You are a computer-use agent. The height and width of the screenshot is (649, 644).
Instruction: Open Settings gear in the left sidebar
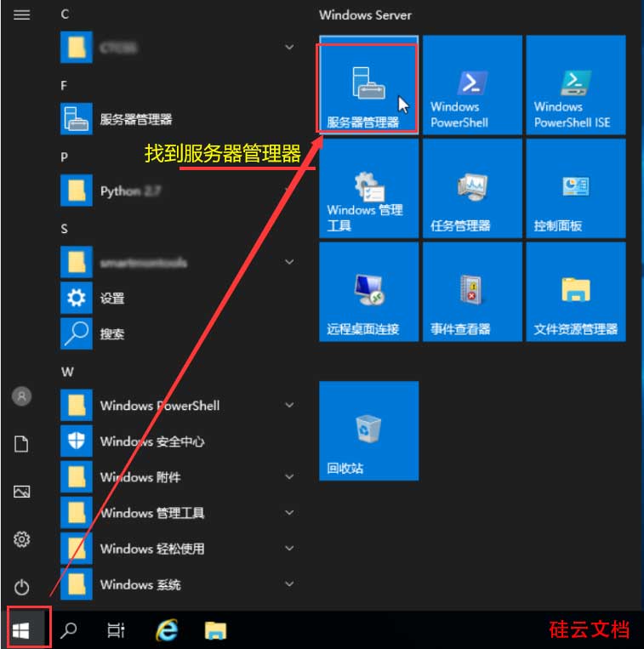(21, 539)
